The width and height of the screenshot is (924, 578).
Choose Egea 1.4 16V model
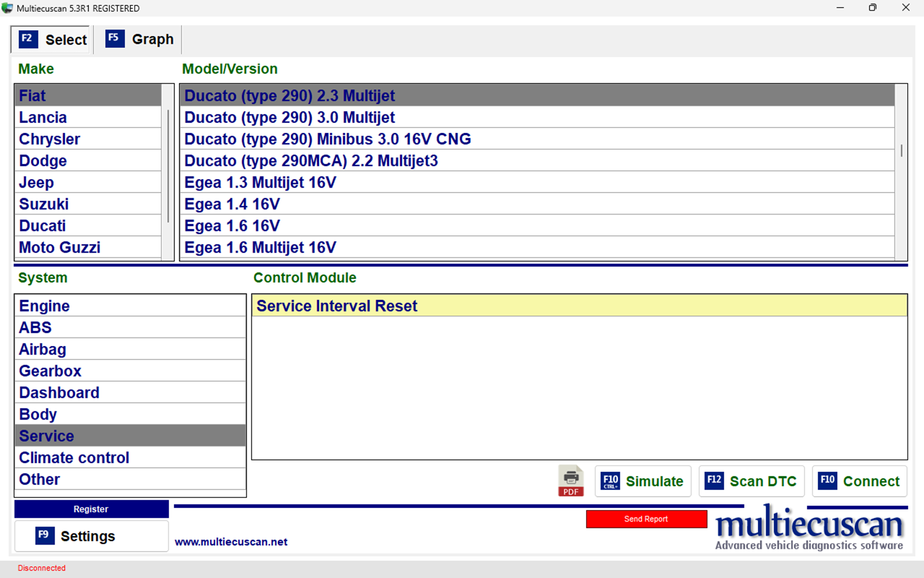537,204
